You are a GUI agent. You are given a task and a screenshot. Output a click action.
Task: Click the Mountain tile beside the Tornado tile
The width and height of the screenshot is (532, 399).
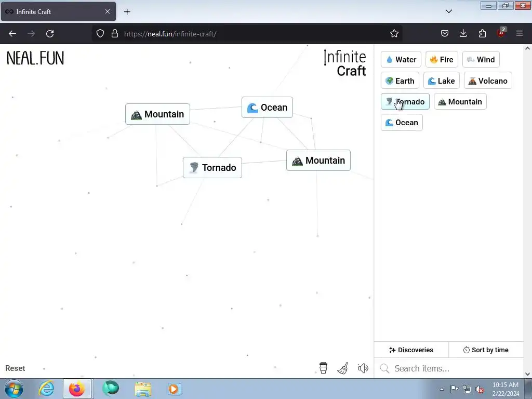(x=318, y=161)
